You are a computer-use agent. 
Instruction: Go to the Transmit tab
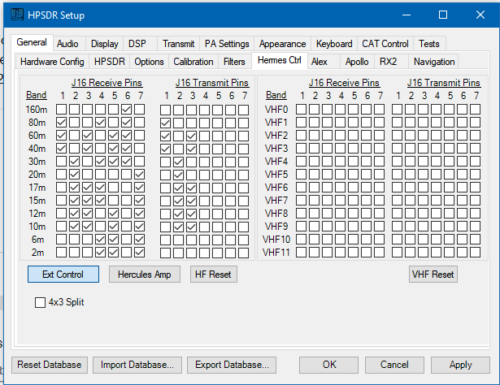[x=179, y=44]
